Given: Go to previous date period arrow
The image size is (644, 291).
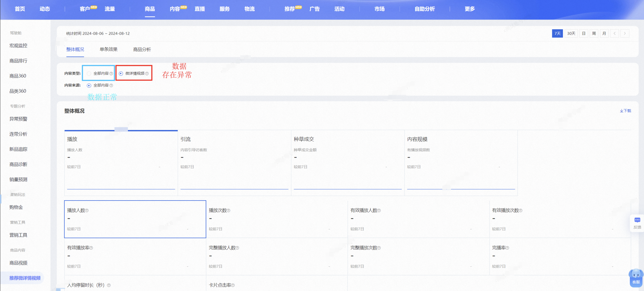Looking at the screenshot, I should tap(615, 33).
